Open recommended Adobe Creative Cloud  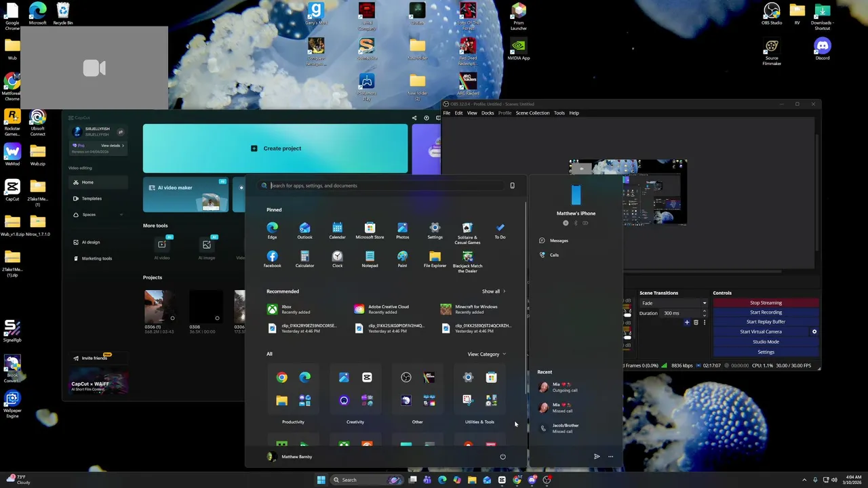382,309
